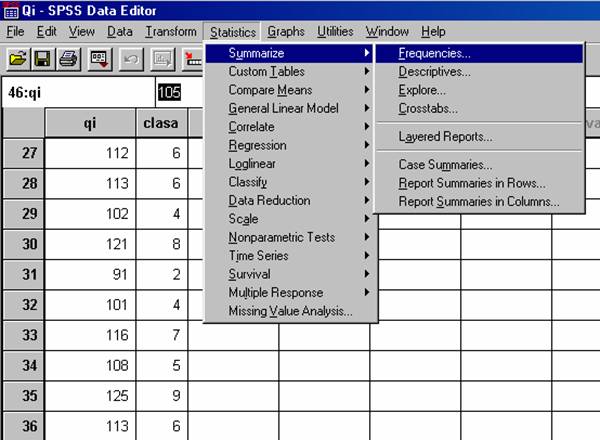Expand the Nonparametric Tests submenu
Image resolution: width=600 pixels, height=440 pixels.
(281, 237)
